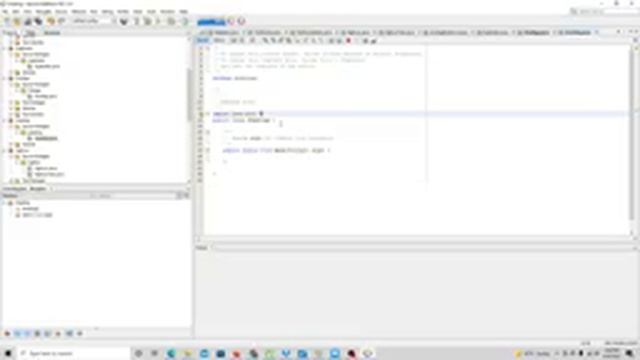Open the project configuration dropdown
This screenshot has width=640, height=360.
coord(93,21)
